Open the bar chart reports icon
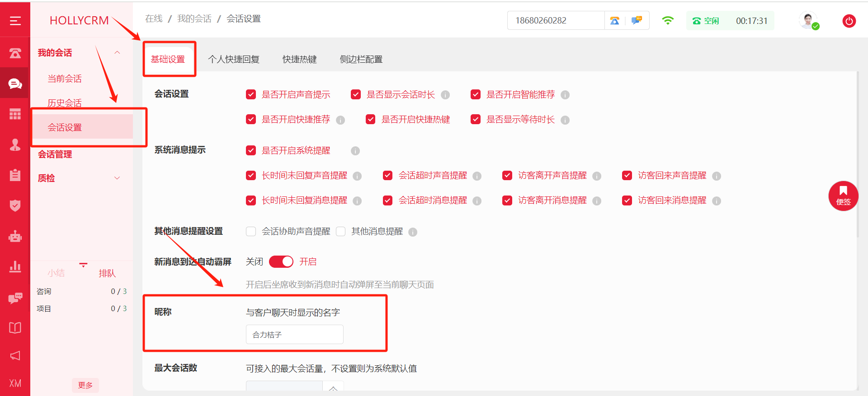 click(15, 266)
